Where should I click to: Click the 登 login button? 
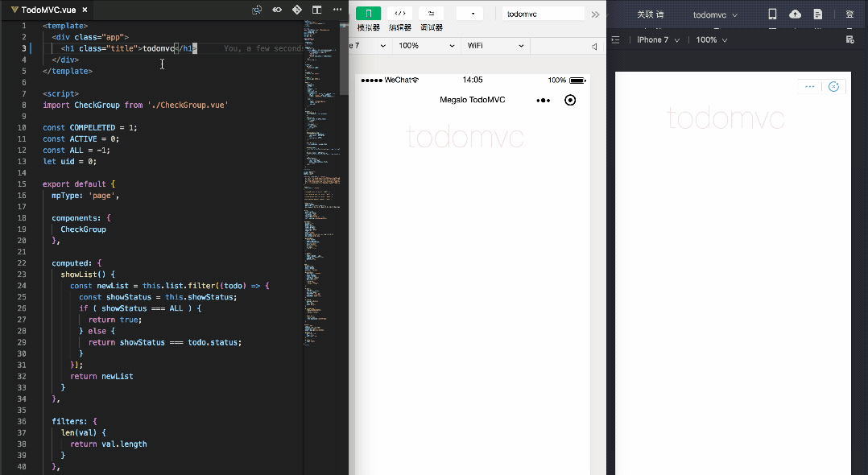pos(849,14)
